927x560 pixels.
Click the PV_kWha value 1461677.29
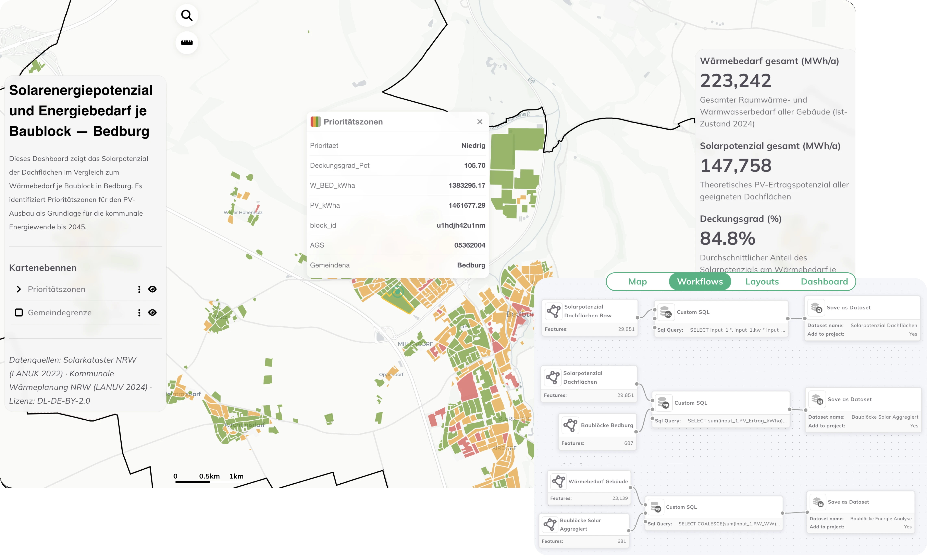[x=467, y=205]
